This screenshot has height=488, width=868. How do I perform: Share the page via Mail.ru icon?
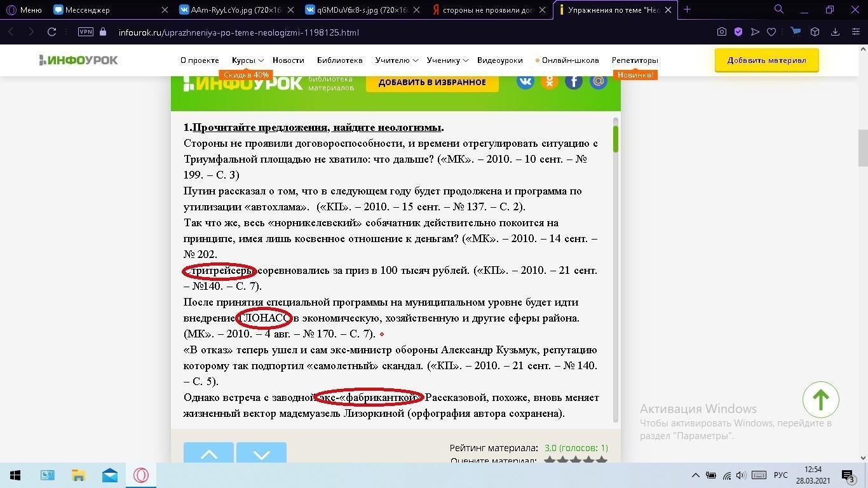tap(598, 81)
